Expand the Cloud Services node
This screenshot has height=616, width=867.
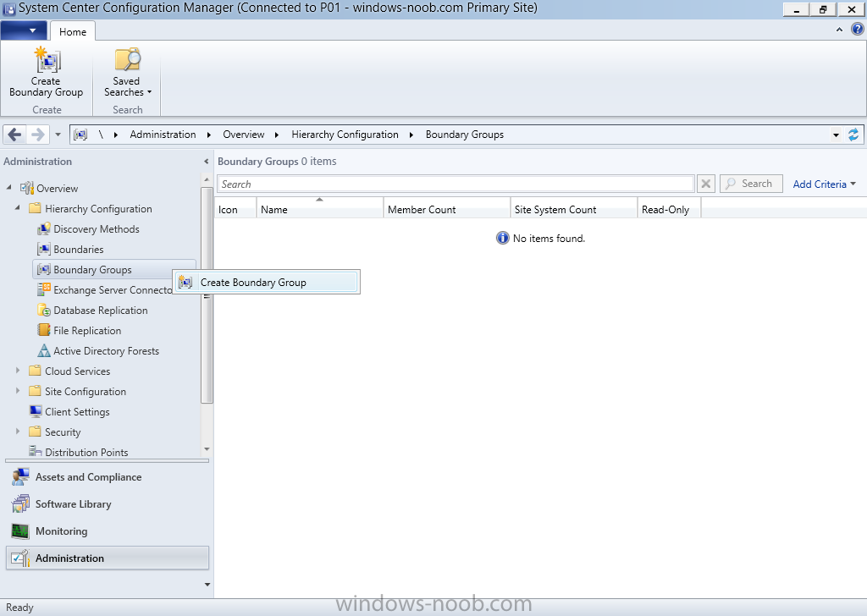pos(18,370)
